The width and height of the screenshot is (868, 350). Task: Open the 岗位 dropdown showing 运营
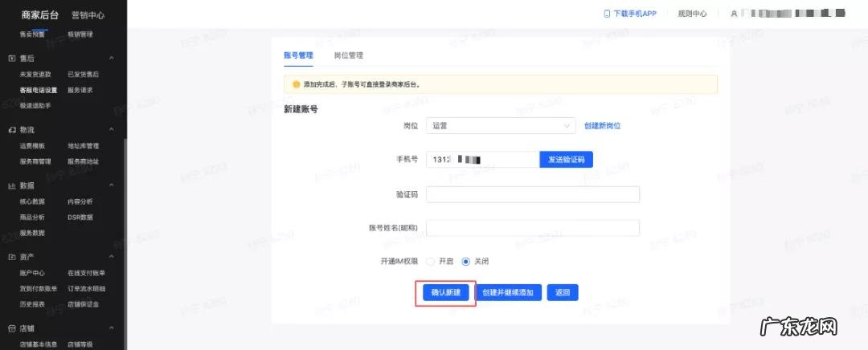pos(501,126)
